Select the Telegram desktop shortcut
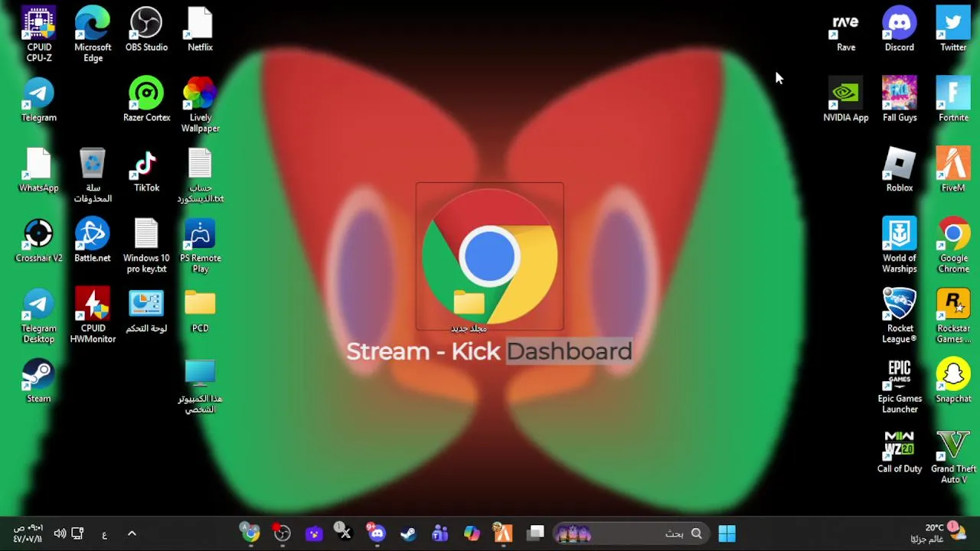980x551 pixels. point(39,99)
